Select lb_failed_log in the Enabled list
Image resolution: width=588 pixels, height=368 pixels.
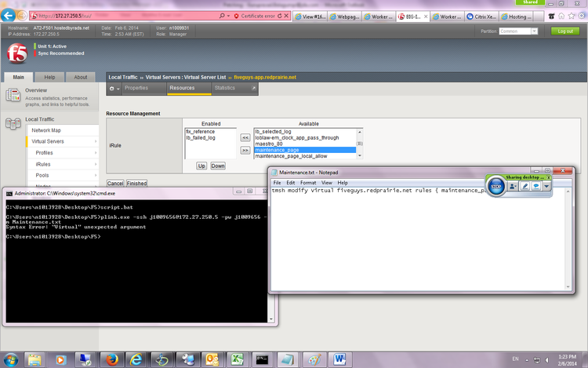pyautogui.click(x=199, y=137)
